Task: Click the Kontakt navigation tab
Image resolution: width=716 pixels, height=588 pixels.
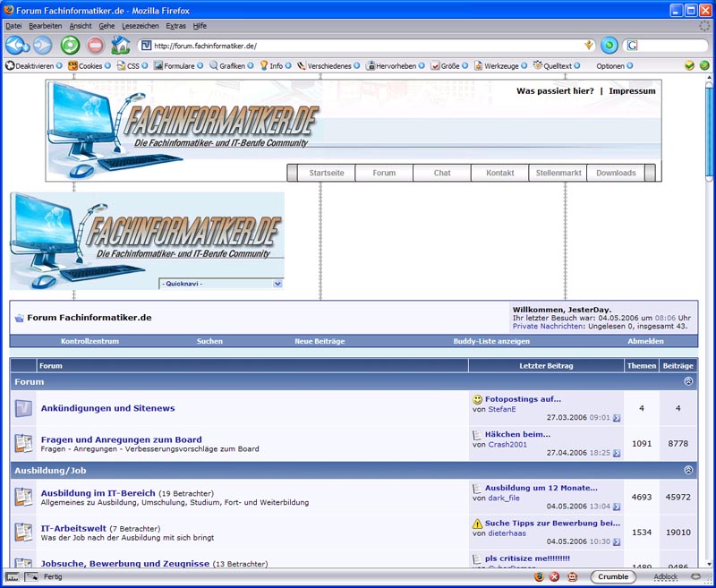Action: click(x=500, y=173)
